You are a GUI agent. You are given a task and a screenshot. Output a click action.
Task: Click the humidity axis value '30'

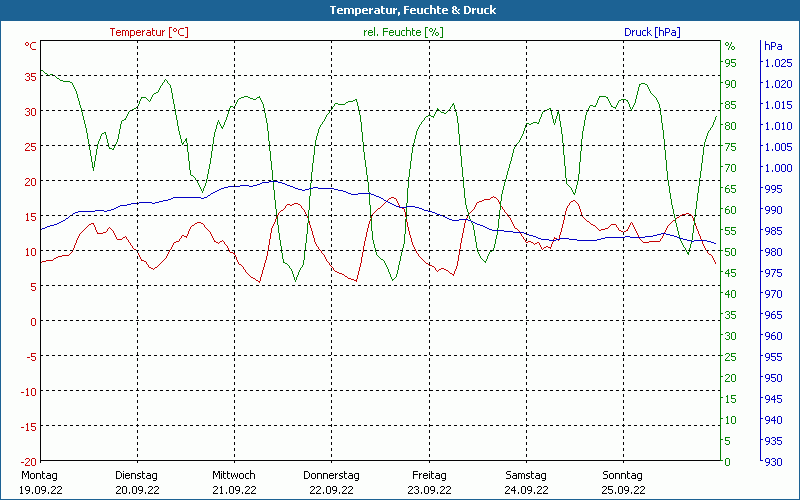click(731, 336)
